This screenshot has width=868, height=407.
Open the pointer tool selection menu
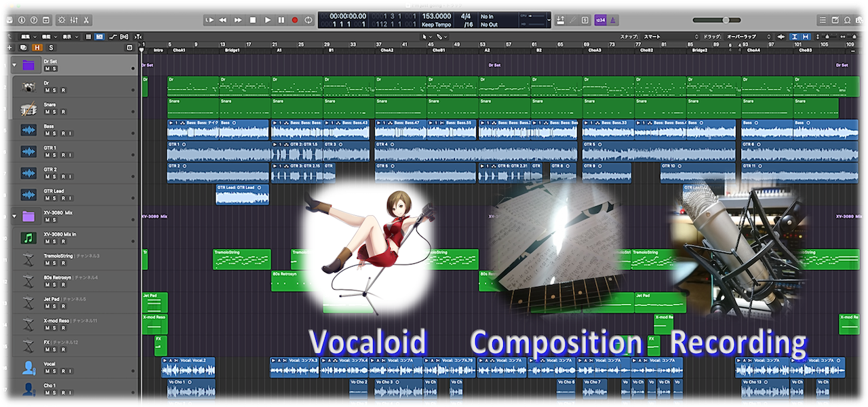tap(427, 37)
